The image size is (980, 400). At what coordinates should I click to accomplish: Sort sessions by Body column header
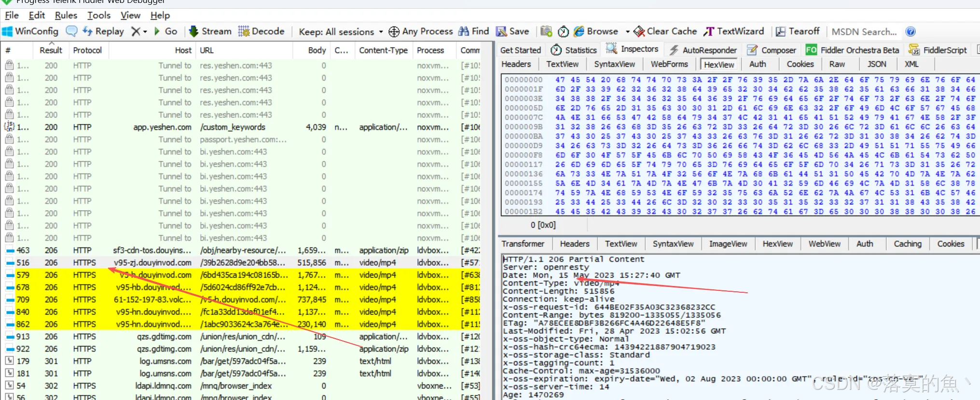click(x=310, y=50)
